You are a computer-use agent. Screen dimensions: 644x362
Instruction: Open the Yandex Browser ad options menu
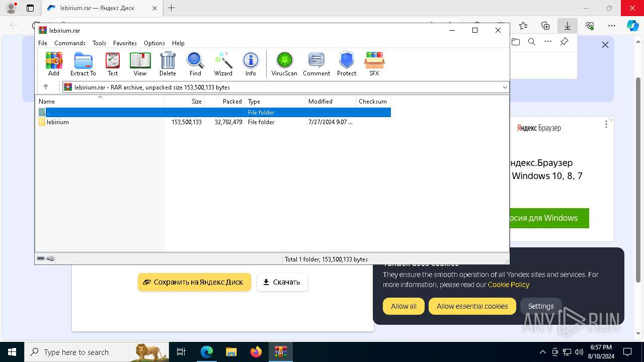606,124
